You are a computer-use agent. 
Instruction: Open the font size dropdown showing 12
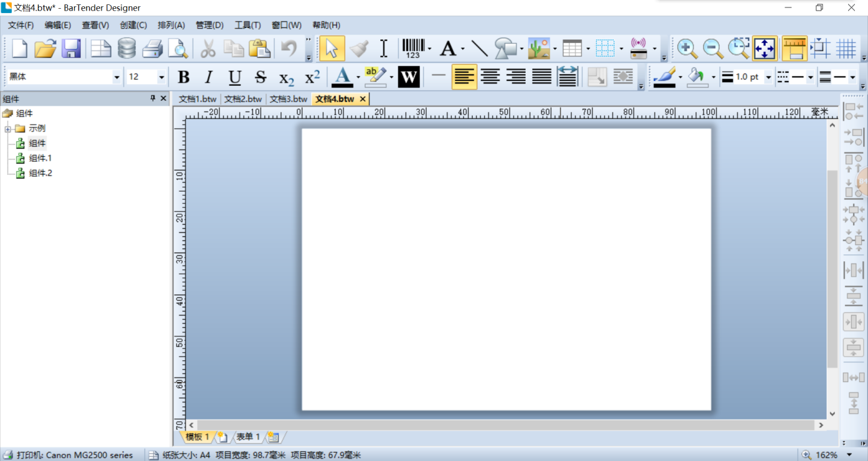[x=161, y=77]
